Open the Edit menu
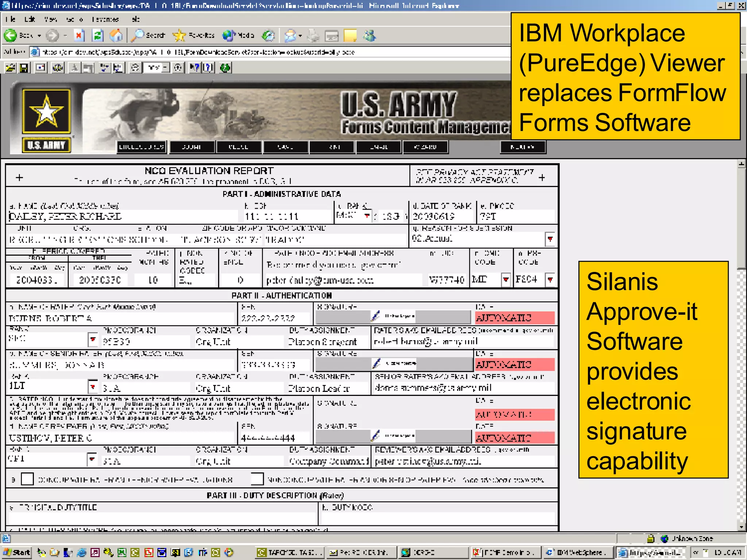 point(30,19)
